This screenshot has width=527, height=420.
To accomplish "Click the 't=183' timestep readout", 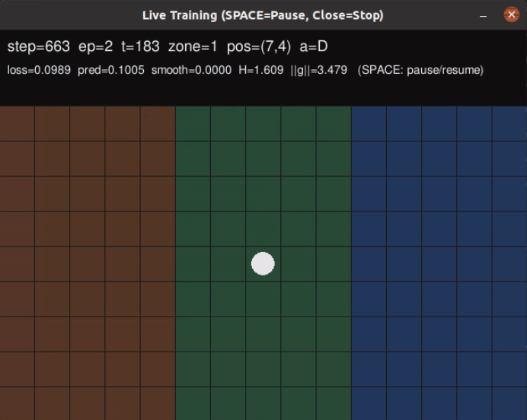I will (x=140, y=46).
